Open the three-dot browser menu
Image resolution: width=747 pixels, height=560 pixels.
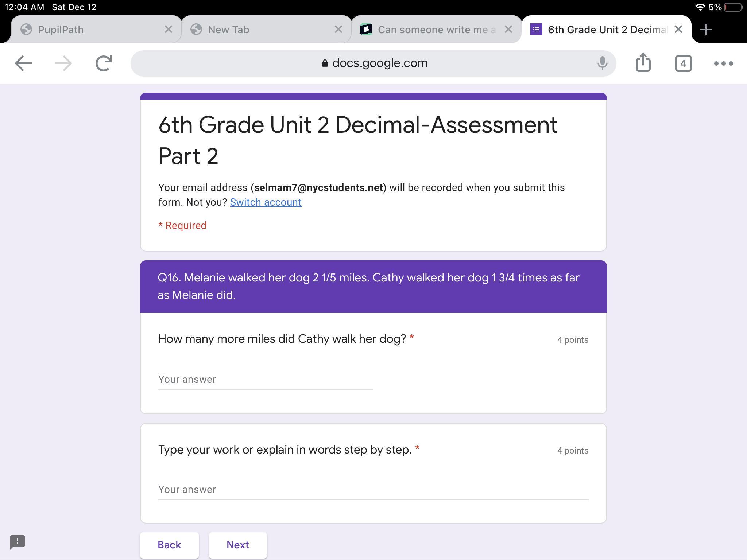tap(723, 63)
